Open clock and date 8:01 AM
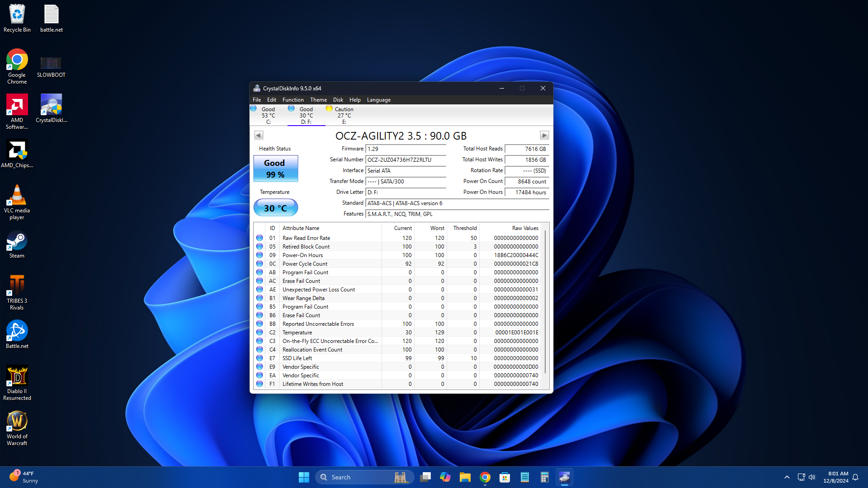Image resolution: width=868 pixels, height=488 pixels. [x=835, y=477]
